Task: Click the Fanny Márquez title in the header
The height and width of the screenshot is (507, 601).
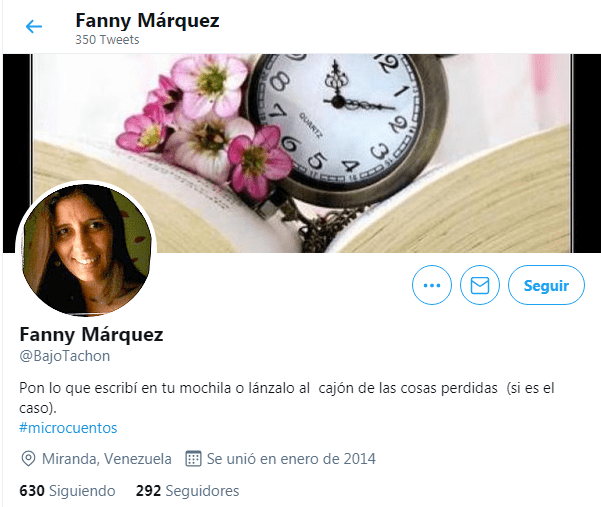Action: (x=147, y=20)
